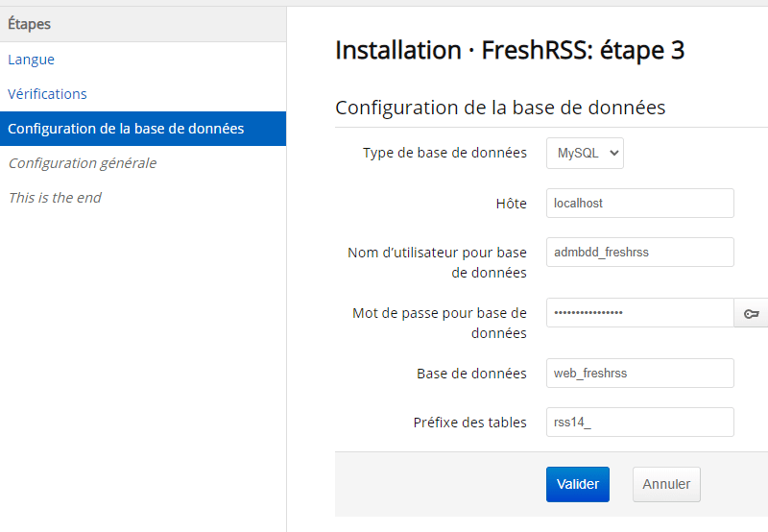The image size is (768, 532).
Task: Click the Mot de passe pour base de données label
Action: click(x=440, y=323)
